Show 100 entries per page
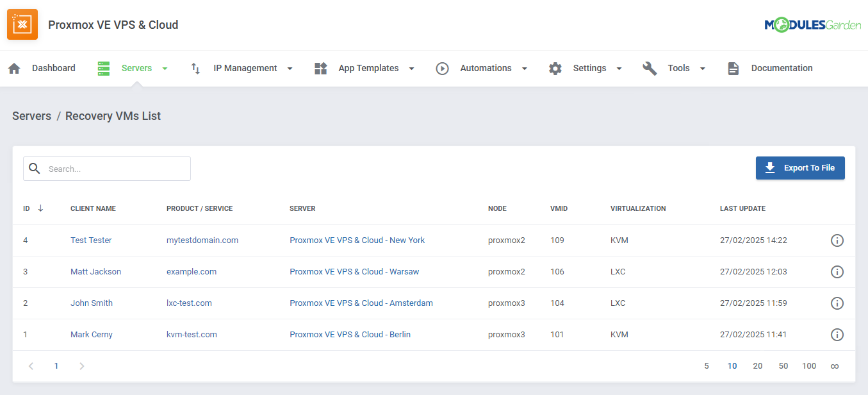The height and width of the screenshot is (395, 868). [x=809, y=366]
